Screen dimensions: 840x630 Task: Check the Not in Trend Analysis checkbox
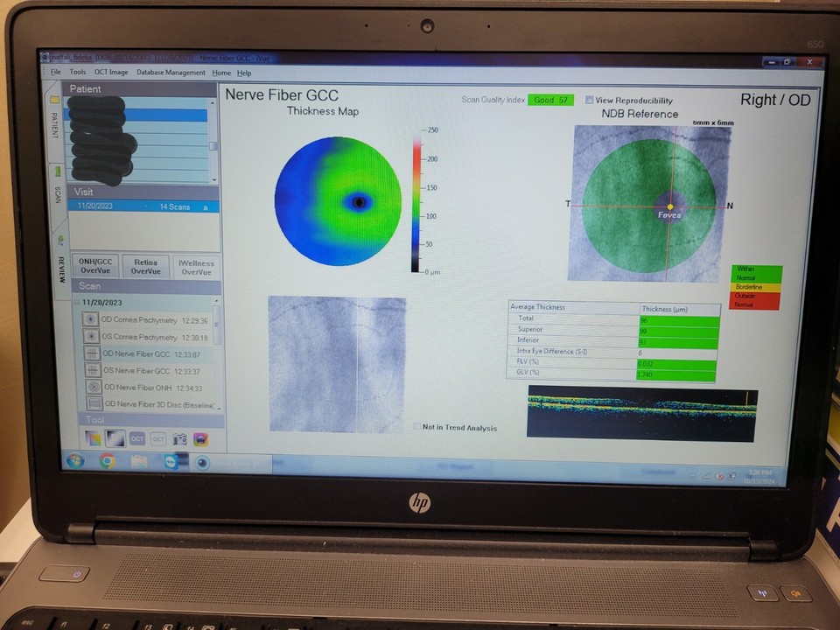[x=417, y=428]
